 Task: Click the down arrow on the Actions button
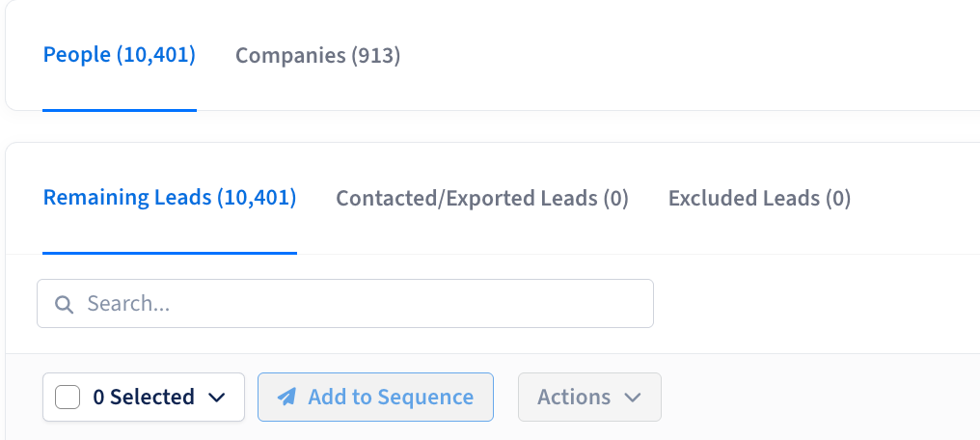coord(633,398)
